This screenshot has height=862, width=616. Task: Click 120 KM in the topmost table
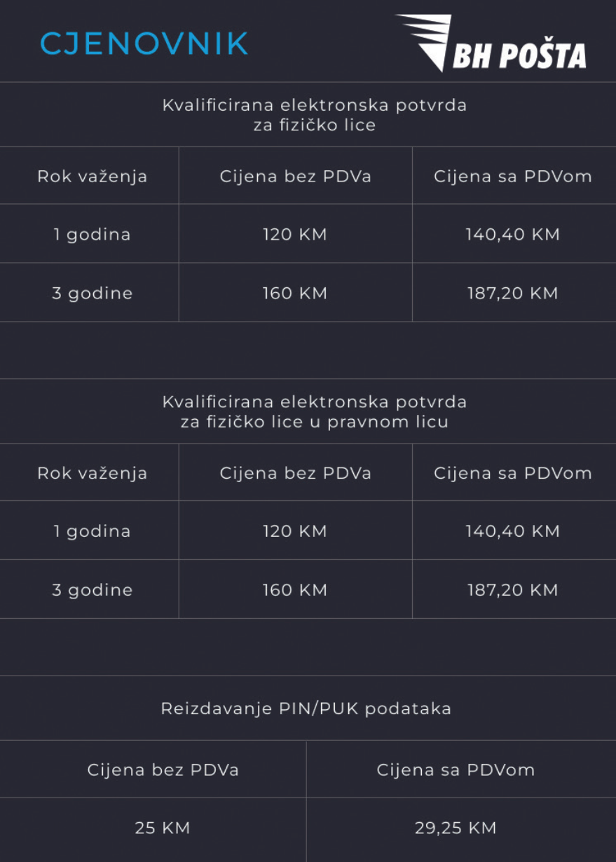point(295,234)
